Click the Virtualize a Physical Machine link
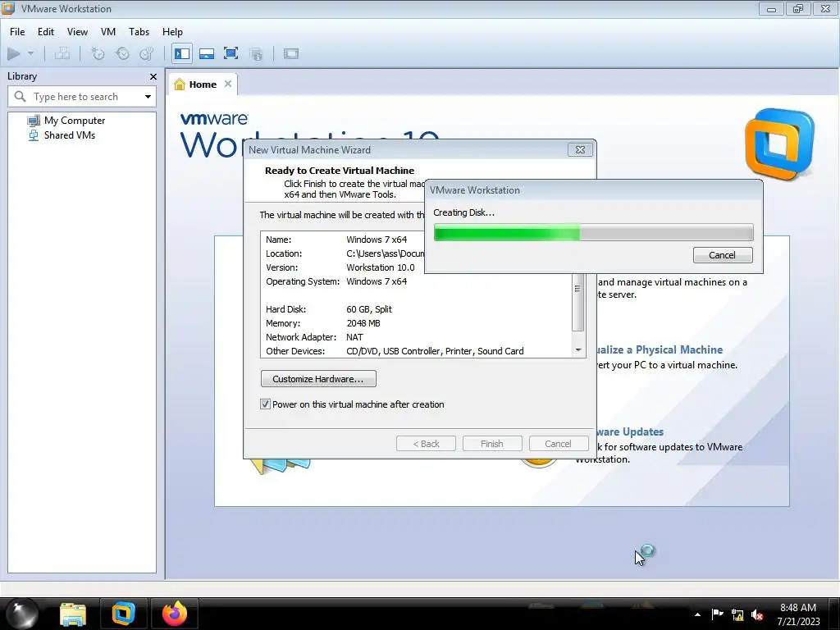The width and height of the screenshot is (840, 630). click(x=660, y=349)
